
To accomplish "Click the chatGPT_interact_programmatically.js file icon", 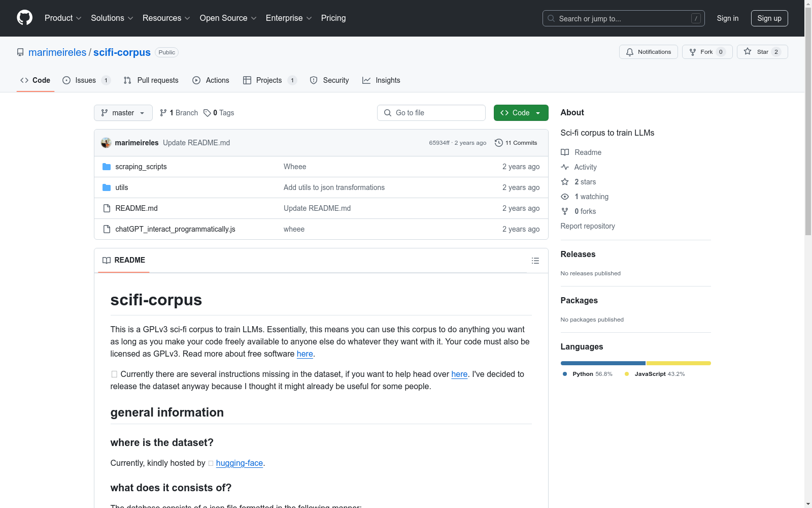I will pyautogui.click(x=107, y=229).
